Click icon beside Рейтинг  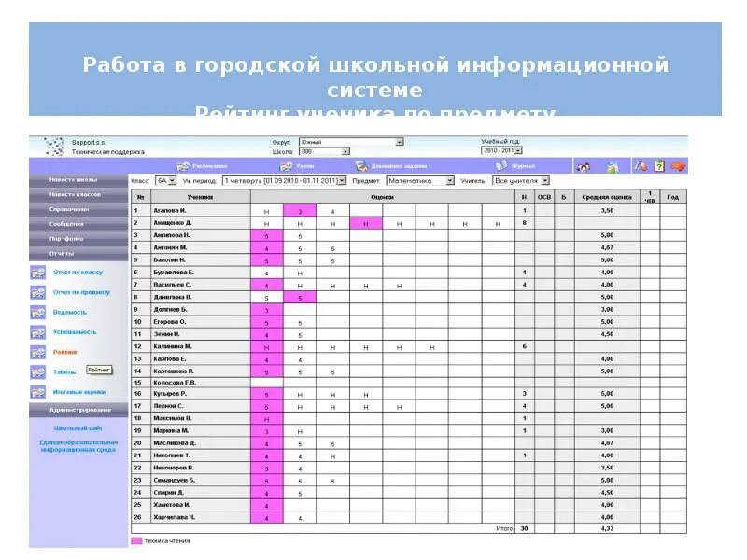coord(37,353)
